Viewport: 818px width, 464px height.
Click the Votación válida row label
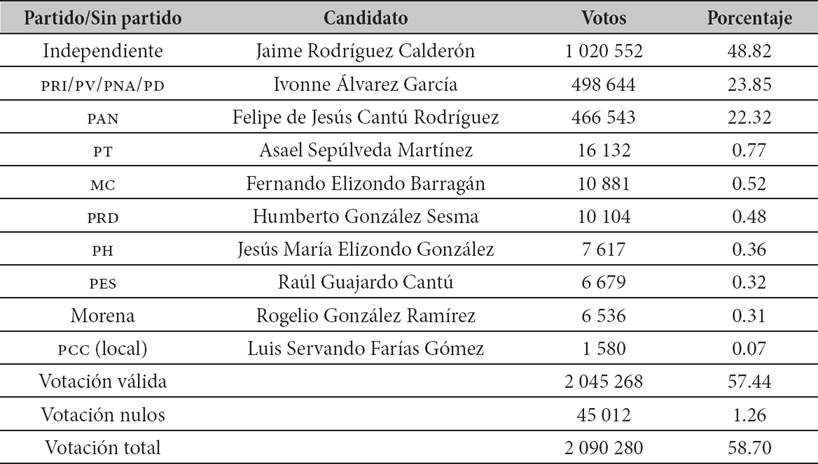pyautogui.click(x=97, y=381)
